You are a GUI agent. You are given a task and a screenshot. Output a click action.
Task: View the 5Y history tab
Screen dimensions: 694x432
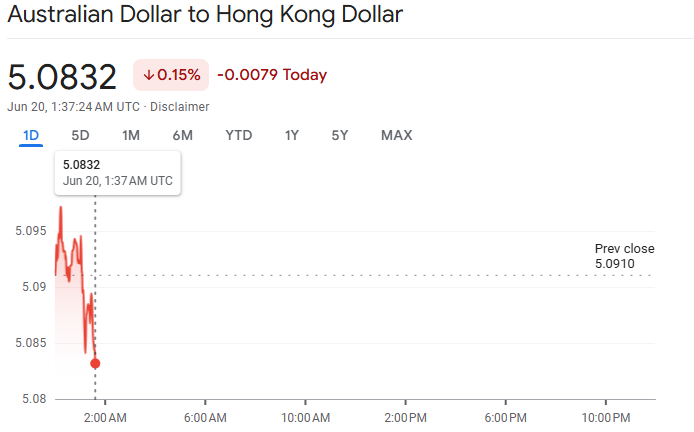339,135
